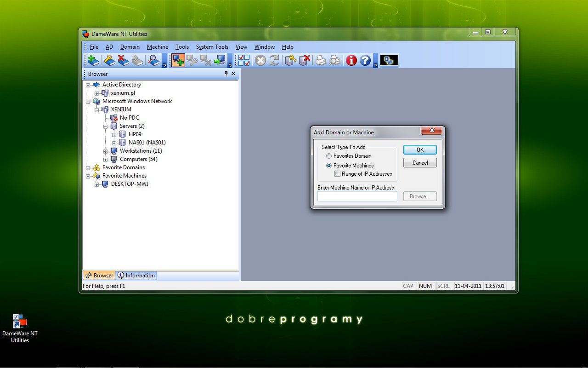Open the System Tools menu
588x368 pixels.
pos(212,47)
